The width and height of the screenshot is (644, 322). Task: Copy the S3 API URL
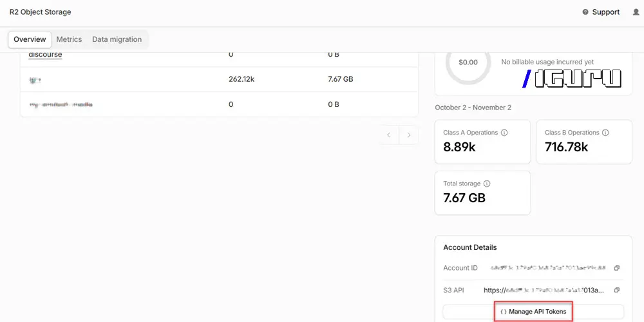click(x=616, y=290)
